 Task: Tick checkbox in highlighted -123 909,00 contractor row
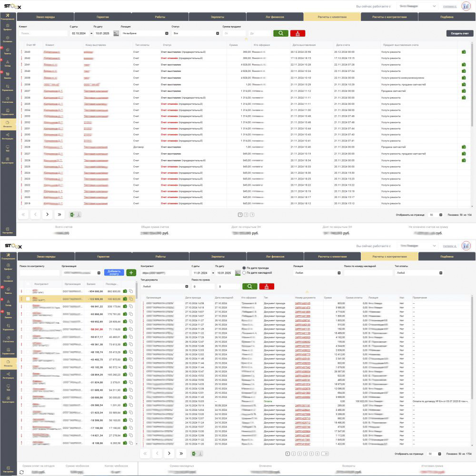pos(28,299)
